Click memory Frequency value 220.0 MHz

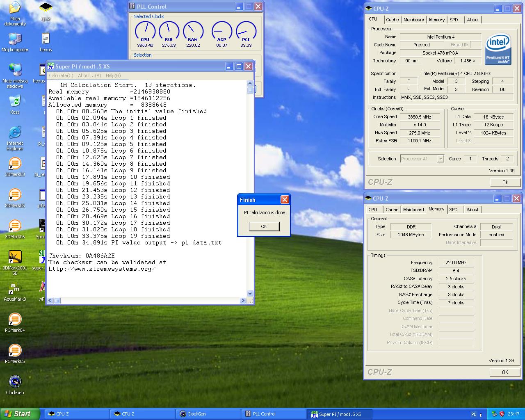pyautogui.click(x=456, y=262)
